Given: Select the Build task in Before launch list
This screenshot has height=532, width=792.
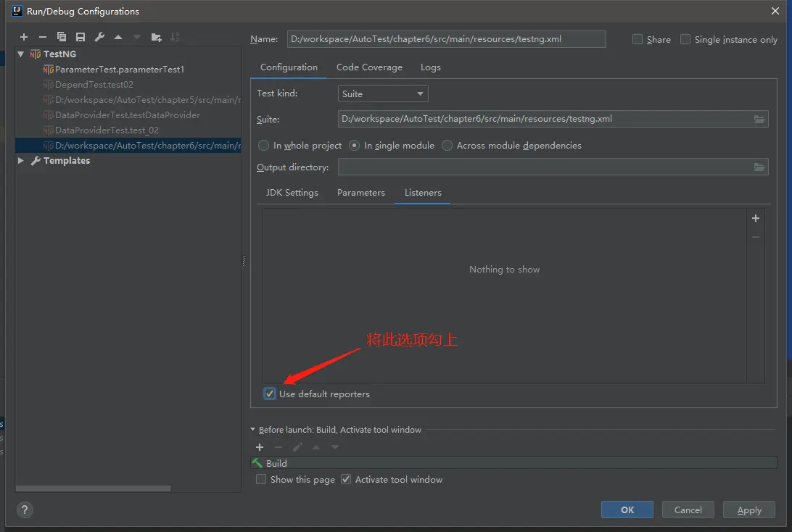Looking at the screenshot, I should click(513, 463).
